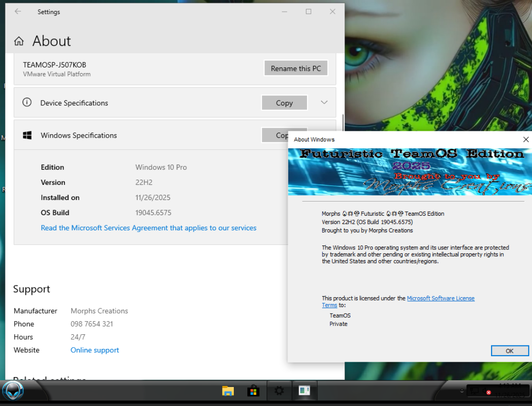
Task: Click the About Windows taskbar icon
Action: click(305, 390)
